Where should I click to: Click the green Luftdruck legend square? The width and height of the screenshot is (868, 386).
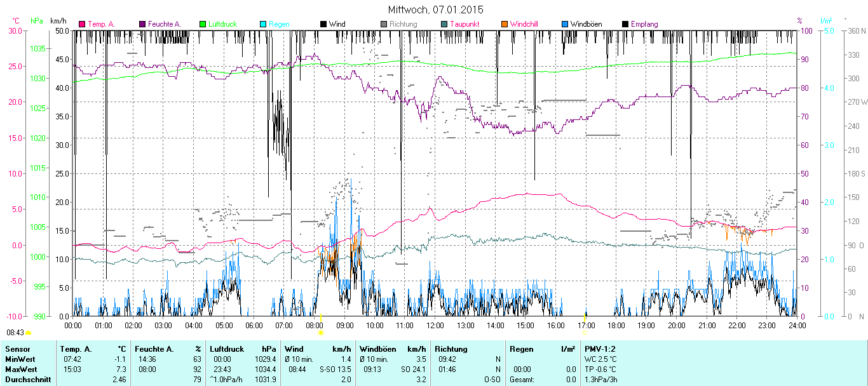click(203, 24)
